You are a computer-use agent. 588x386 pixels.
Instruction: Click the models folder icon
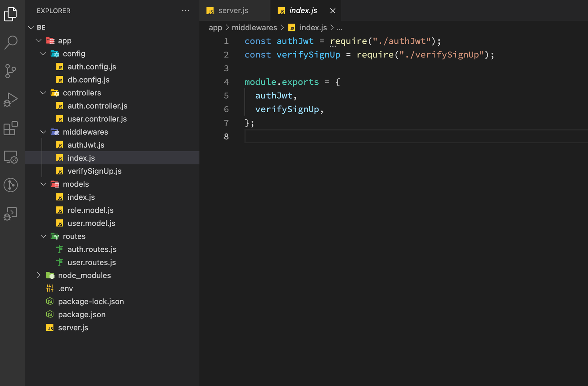[x=55, y=184]
